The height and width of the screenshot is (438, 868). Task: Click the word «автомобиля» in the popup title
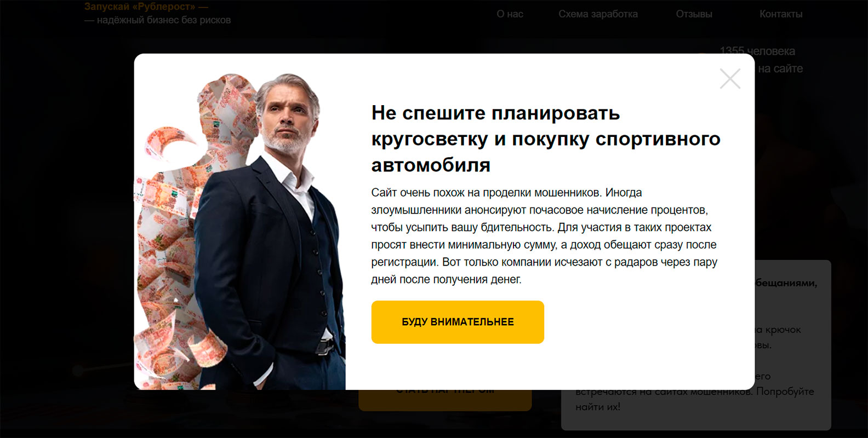click(x=431, y=165)
